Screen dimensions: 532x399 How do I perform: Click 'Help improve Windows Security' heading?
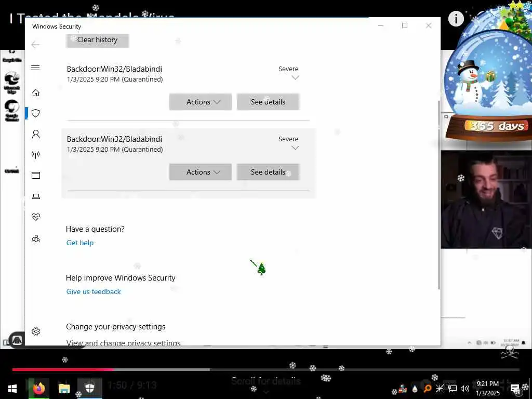point(121,278)
